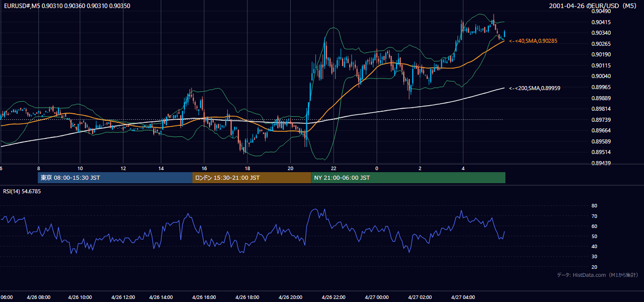Viewport: 644px width, 302px height.
Task: Click hour label 20 under price chart
Action: click(290, 168)
